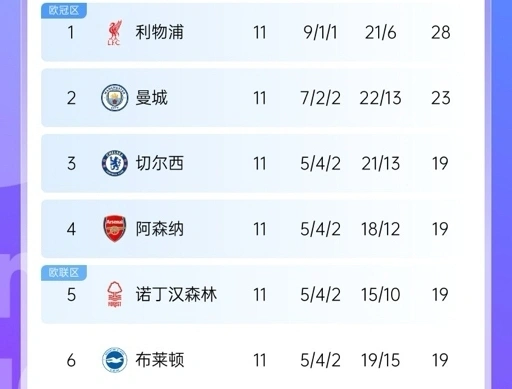
Task: Open team name 利物浦
Action: [x=159, y=32]
